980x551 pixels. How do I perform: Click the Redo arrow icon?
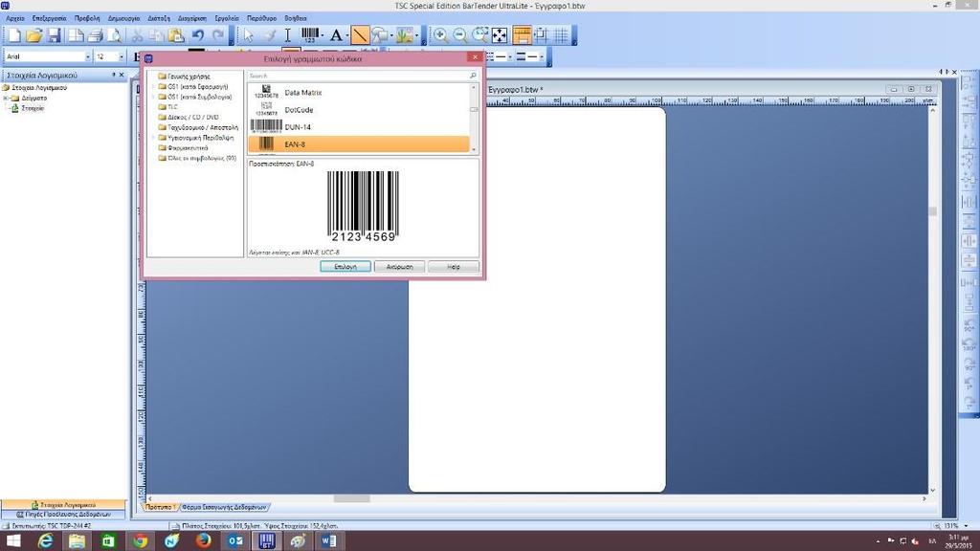click(217, 35)
